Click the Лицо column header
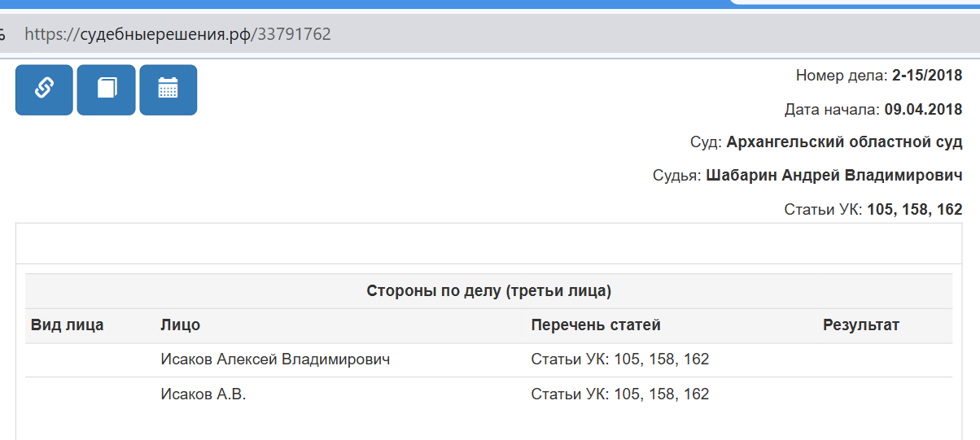The width and height of the screenshot is (980, 440). point(181,325)
